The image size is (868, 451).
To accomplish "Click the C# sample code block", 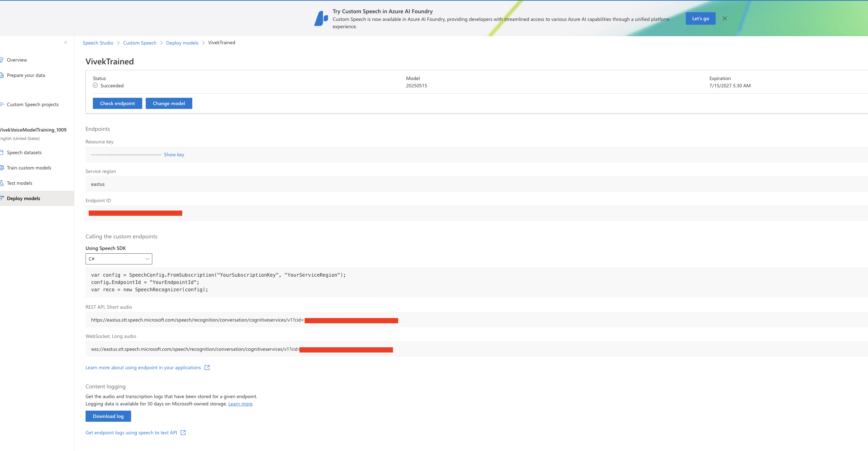I will pyautogui.click(x=476, y=282).
